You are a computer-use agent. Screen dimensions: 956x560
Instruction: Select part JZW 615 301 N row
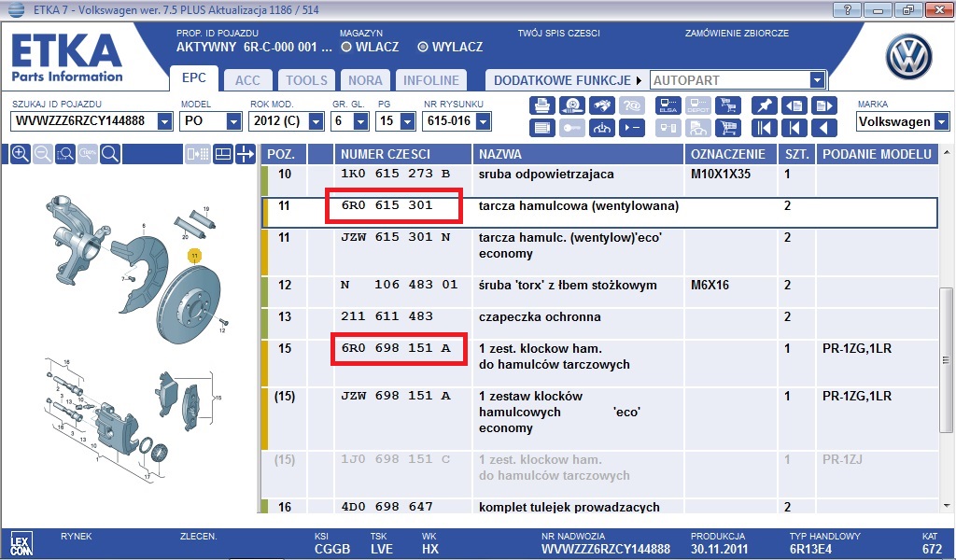click(599, 253)
